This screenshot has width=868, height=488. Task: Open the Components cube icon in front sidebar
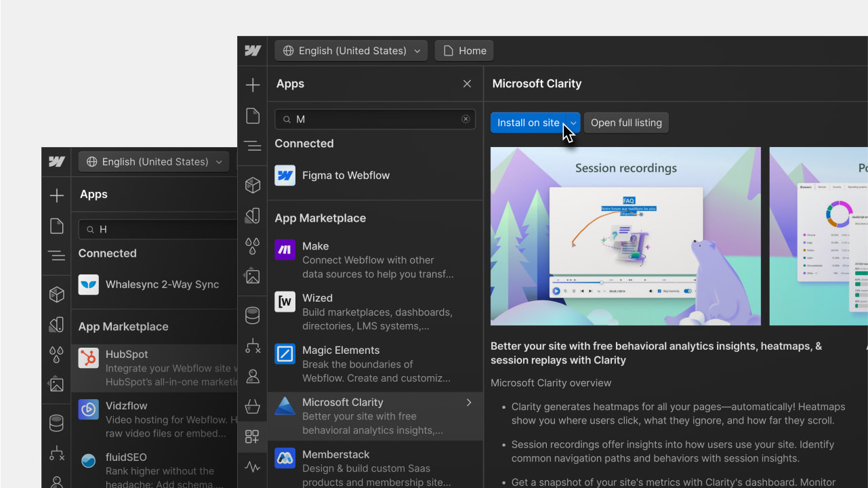pyautogui.click(x=253, y=185)
